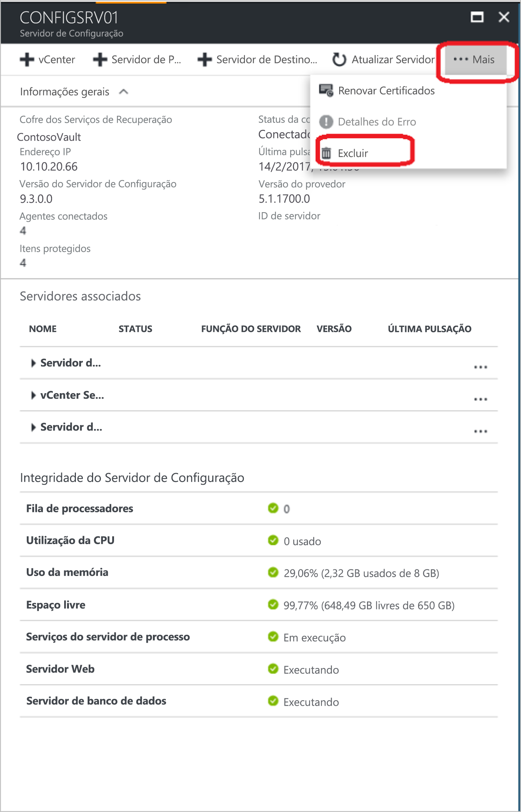Select Renovar Certificados from the menu

[386, 91]
